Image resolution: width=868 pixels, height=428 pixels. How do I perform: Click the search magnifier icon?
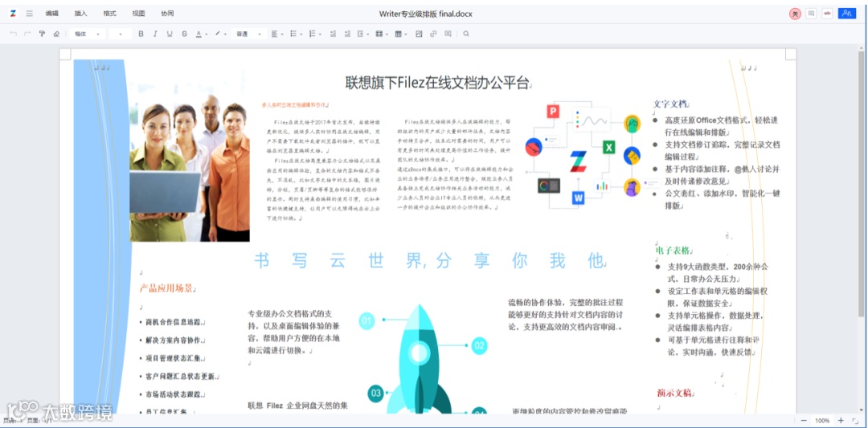pyautogui.click(x=466, y=34)
